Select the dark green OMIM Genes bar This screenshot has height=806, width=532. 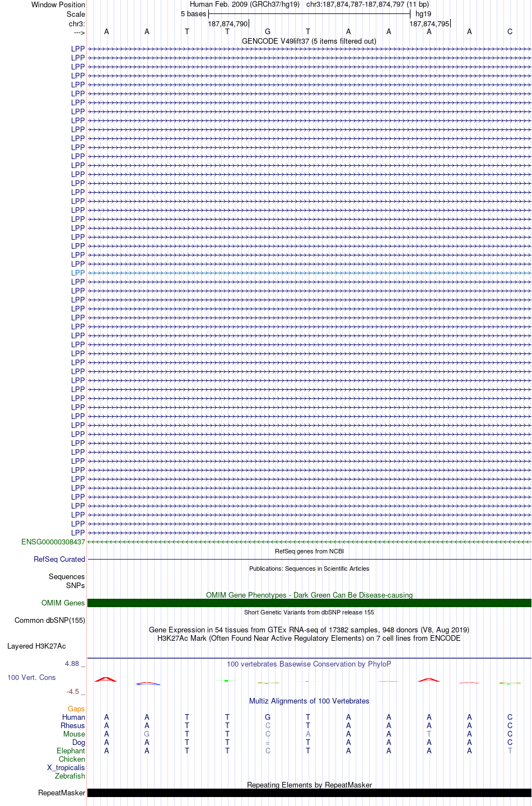tap(309, 603)
